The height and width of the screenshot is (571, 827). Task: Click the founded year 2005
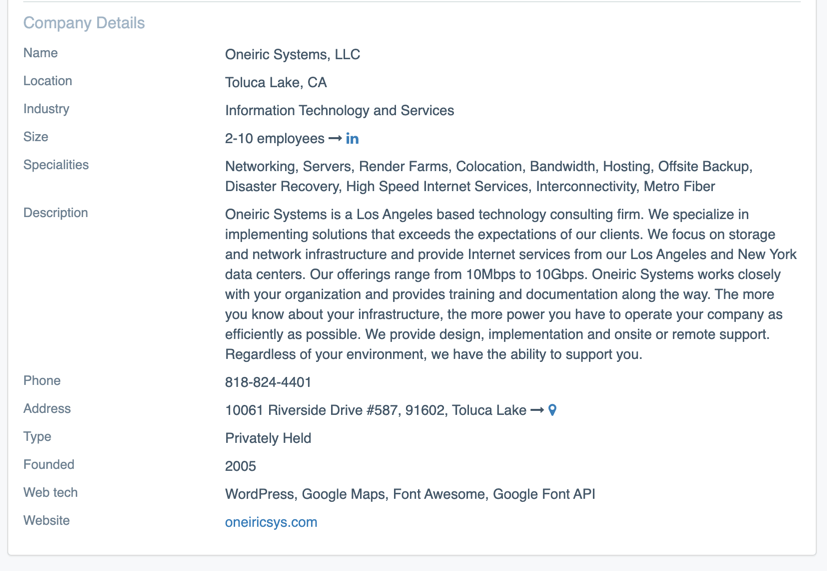240,466
